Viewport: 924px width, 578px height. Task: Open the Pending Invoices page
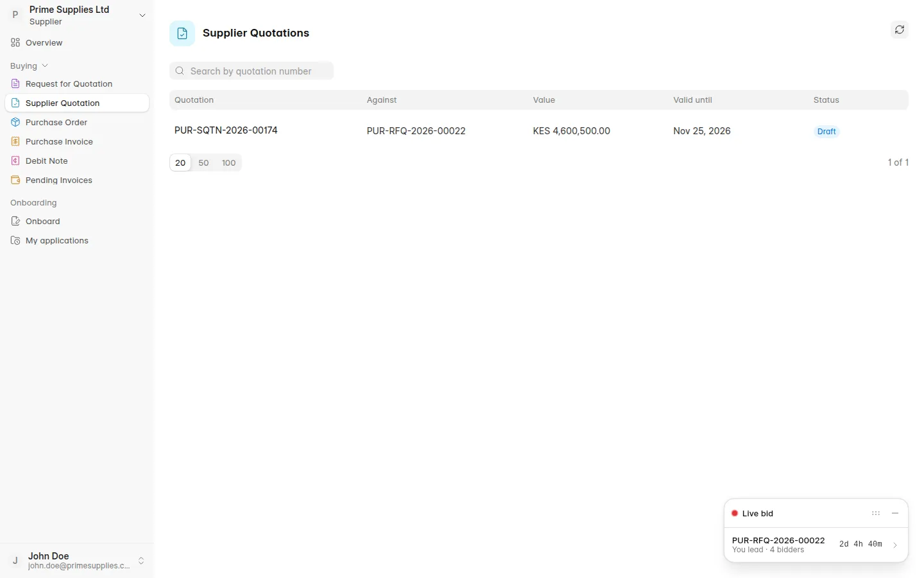point(77,180)
